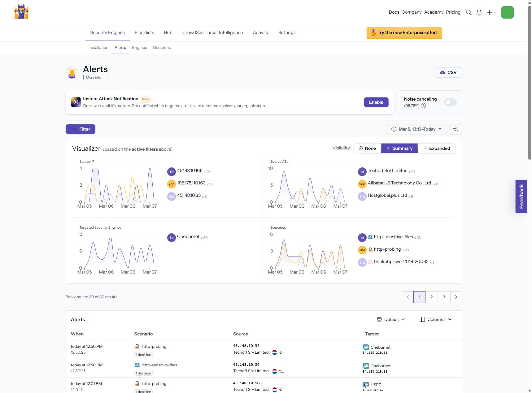
Task: Click source IP 45.148.10.166 in the table
Action: 247,383
